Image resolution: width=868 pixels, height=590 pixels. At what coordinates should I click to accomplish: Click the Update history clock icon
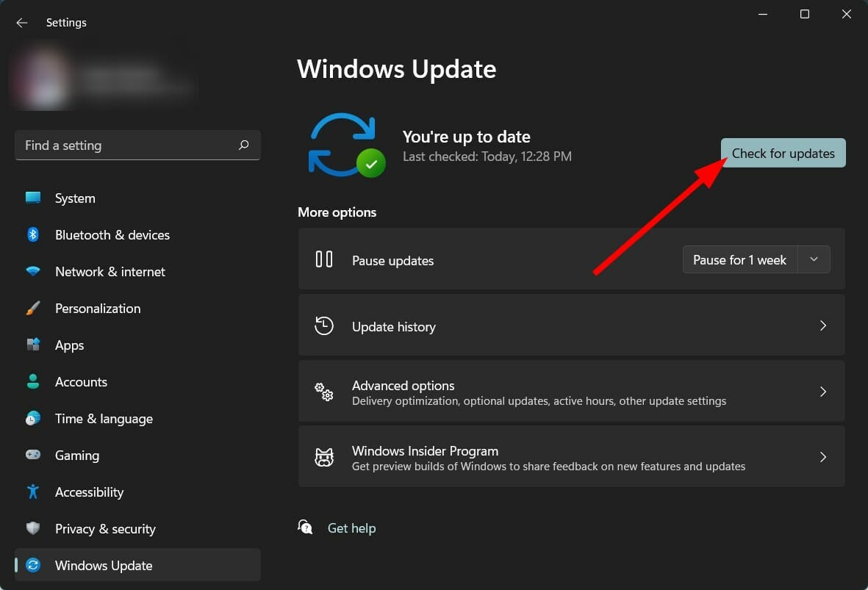[323, 325]
